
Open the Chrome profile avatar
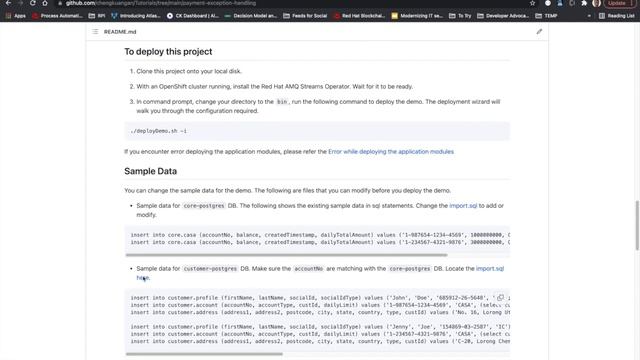(x=596, y=3)
